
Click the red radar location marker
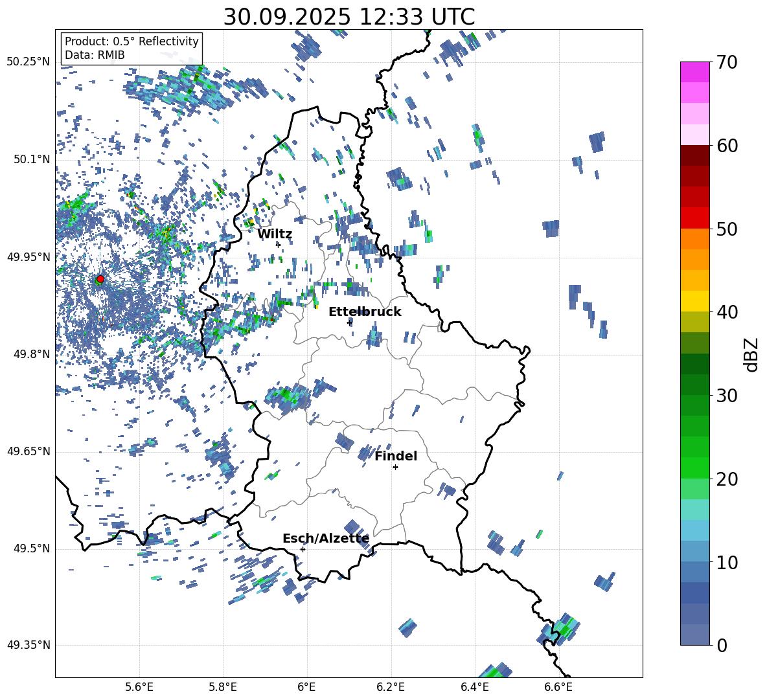tap(100, 279)
